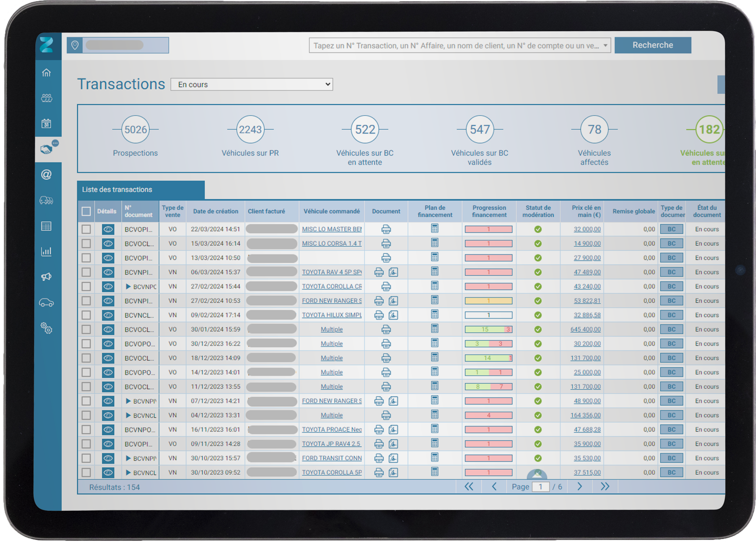
Task: Click the @ email sidebar icon
Action: pyautogui.click(x=46, y=174)
